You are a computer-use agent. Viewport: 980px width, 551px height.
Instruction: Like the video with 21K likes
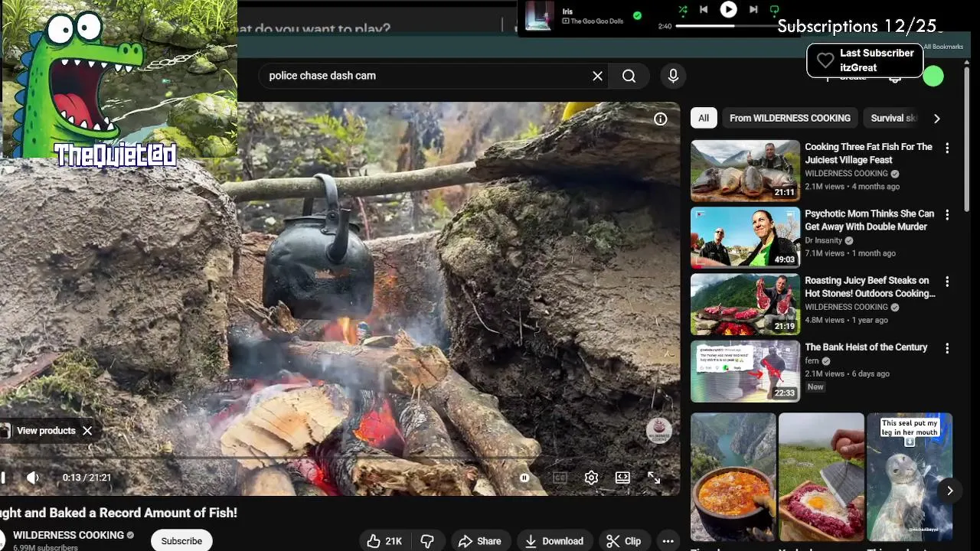pos(384,541)
